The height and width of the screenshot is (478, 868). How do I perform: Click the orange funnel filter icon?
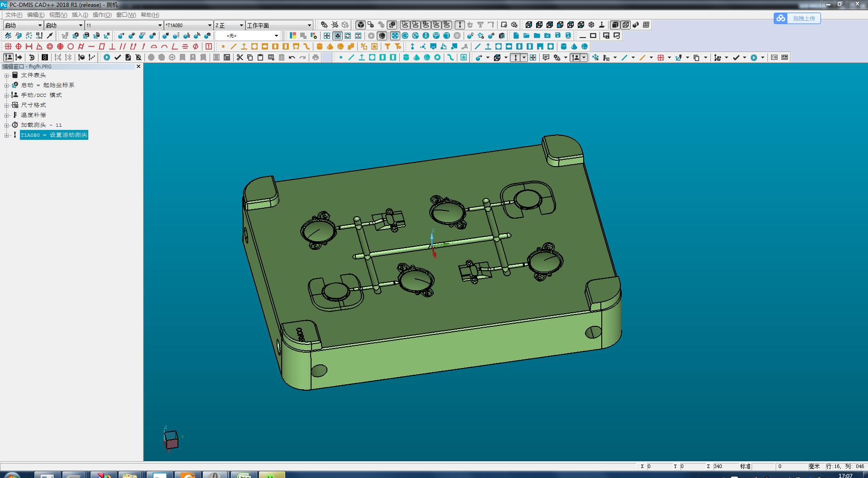pyautogui.click(x=388, y=47)
